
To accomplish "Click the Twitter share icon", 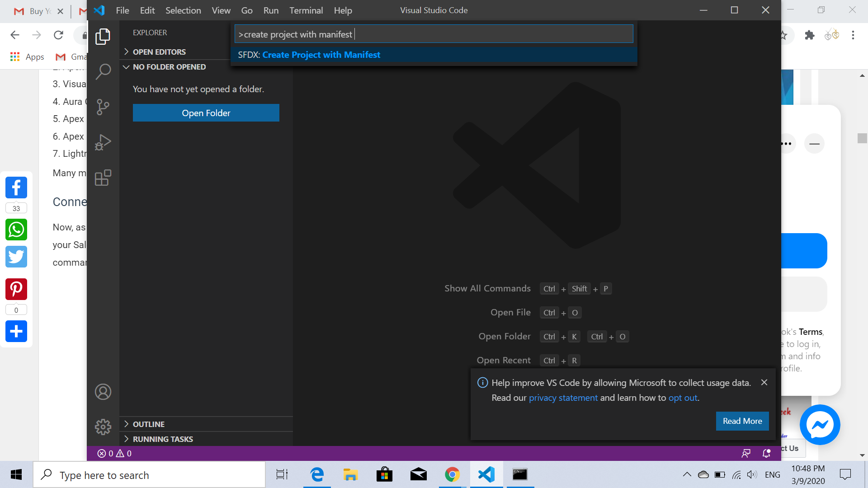I will (x=16, y=257).
